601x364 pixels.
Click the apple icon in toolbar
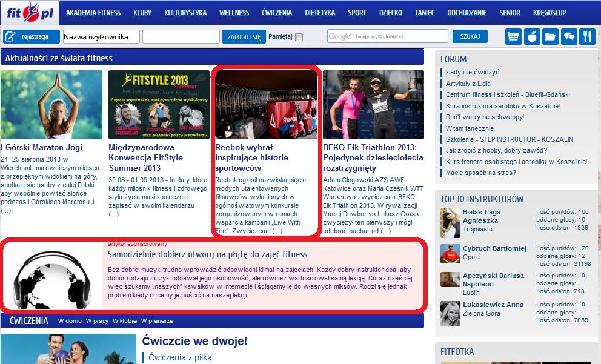coord(532,37)
